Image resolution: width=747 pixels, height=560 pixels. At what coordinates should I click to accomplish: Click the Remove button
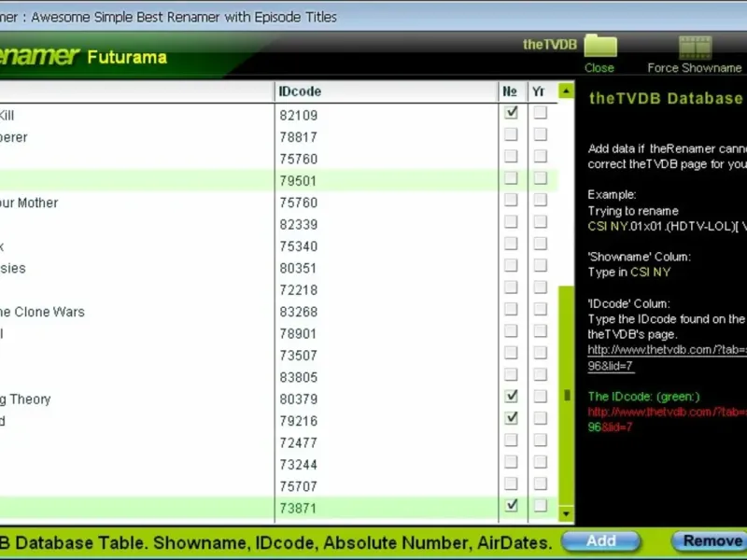[x=710, y=541]
